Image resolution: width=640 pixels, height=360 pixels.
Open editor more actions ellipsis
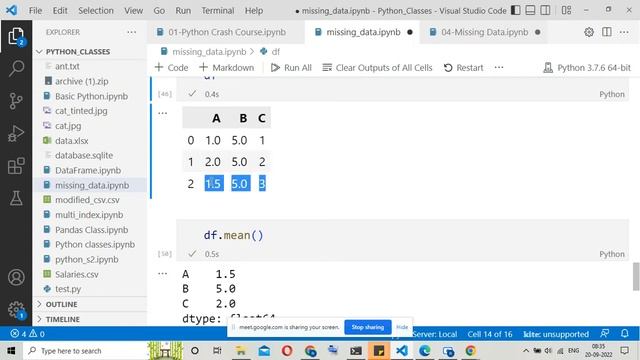(624, 32)
